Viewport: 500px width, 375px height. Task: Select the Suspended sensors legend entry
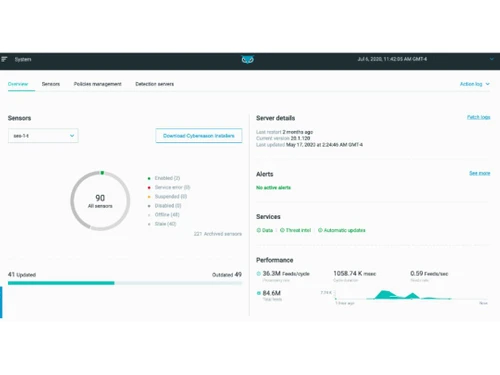(167, 197)
